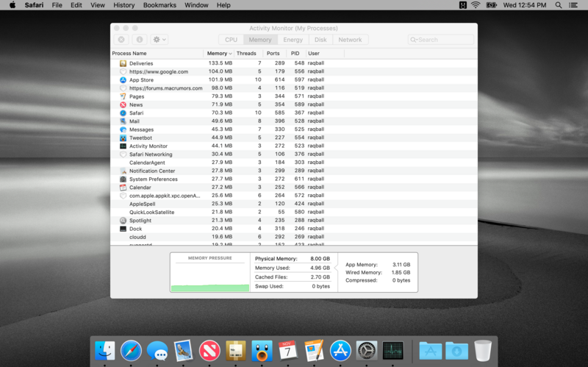588x367 pixels.
Task: Open the Help menu
Action: pos(223,5)
